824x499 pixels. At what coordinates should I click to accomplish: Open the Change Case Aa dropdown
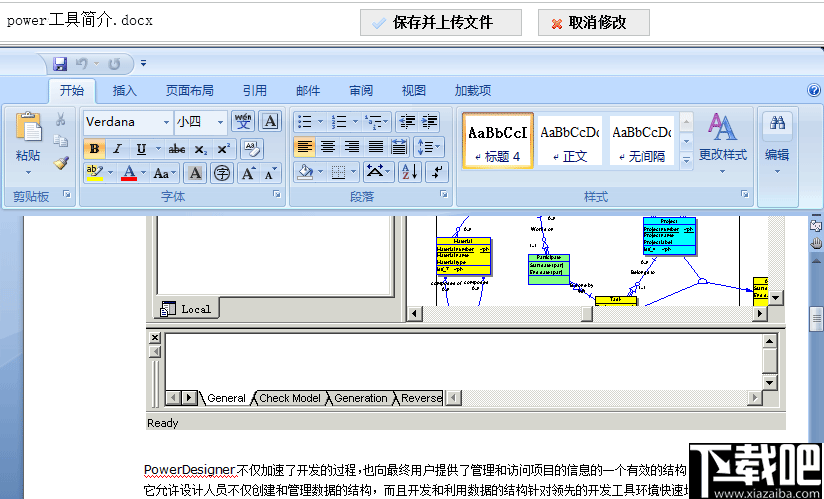click(164, 173)
